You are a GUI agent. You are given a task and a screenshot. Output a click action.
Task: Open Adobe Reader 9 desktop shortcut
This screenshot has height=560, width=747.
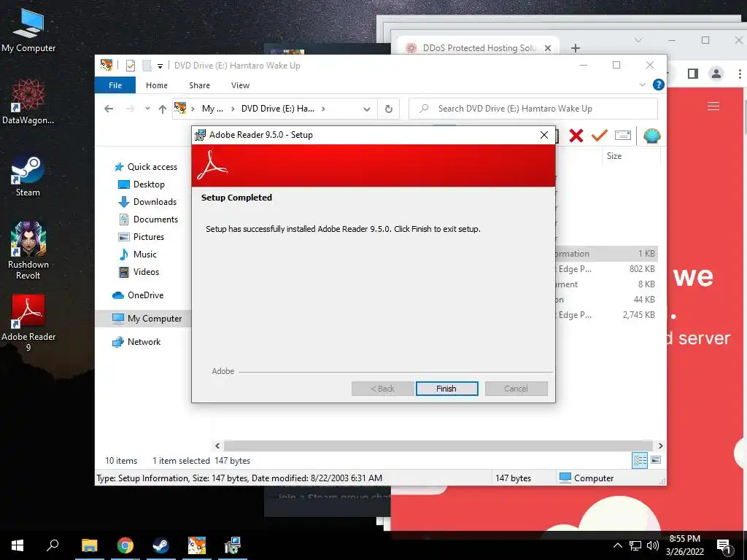coord(28,323)
